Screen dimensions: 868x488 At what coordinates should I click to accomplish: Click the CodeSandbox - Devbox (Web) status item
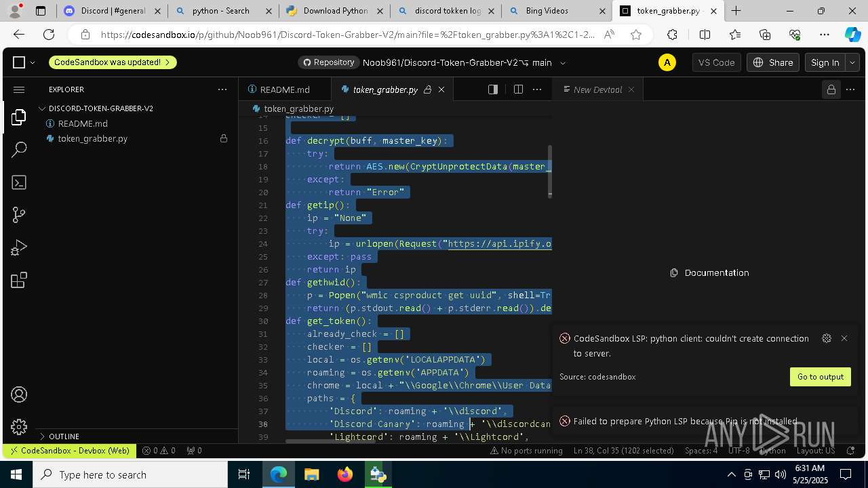[x=68, y=450]
